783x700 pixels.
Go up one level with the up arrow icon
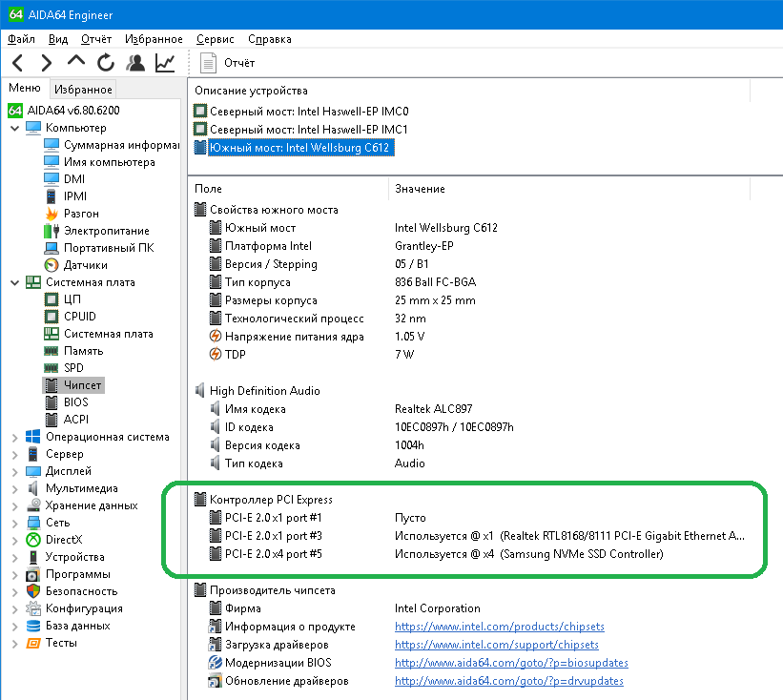click(76, 62)
